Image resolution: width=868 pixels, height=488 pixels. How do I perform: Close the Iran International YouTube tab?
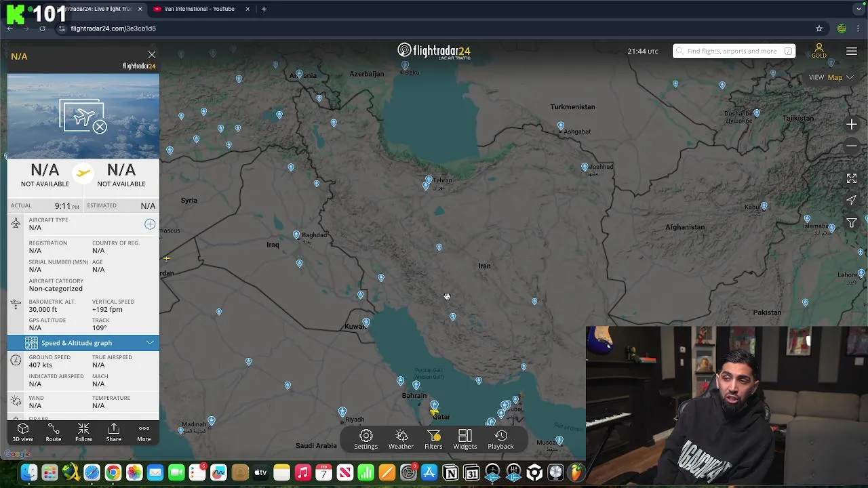point(248,9)
